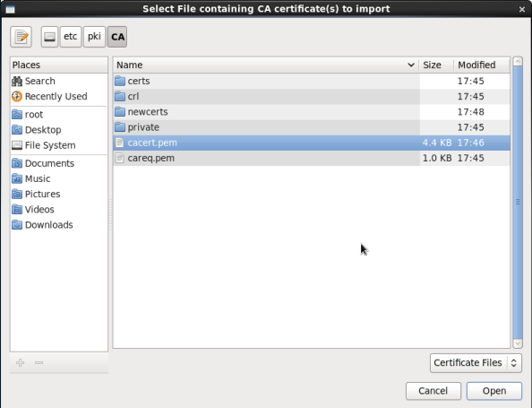Sort the list by Size column

pos(436,65)
